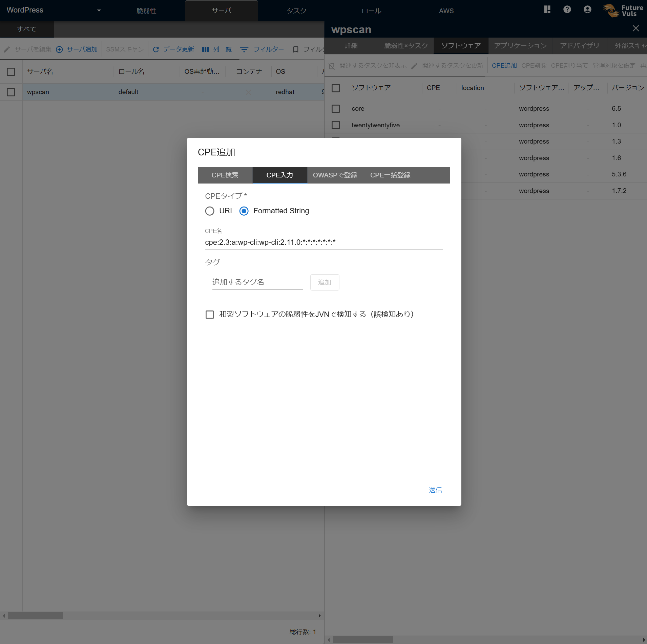Open the 列一覧 columns icon

coord(205,49)
